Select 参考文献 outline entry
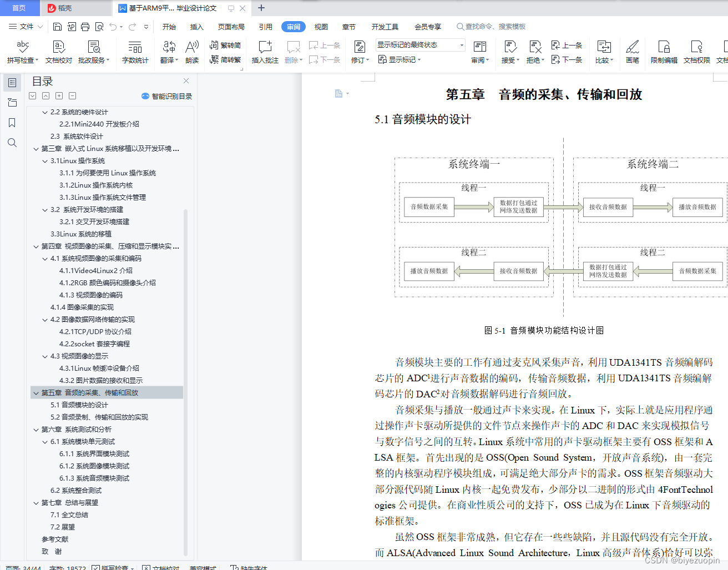 (x=55, y=539)
